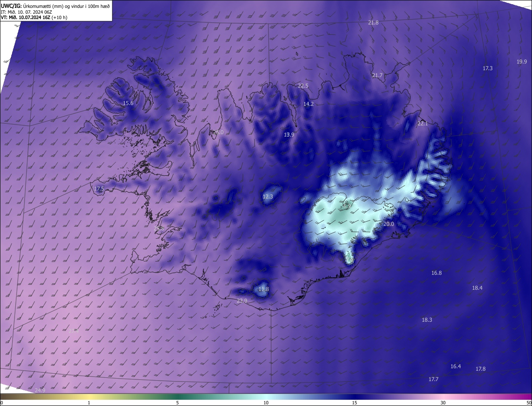
Task: Click the colour scale tick labelled 15
Action: (355, 403)
